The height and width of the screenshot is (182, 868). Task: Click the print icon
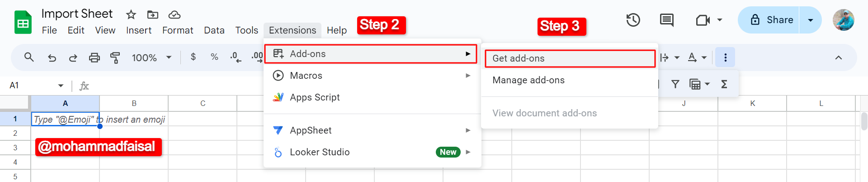pyautogui.click(x=94, y=57)
